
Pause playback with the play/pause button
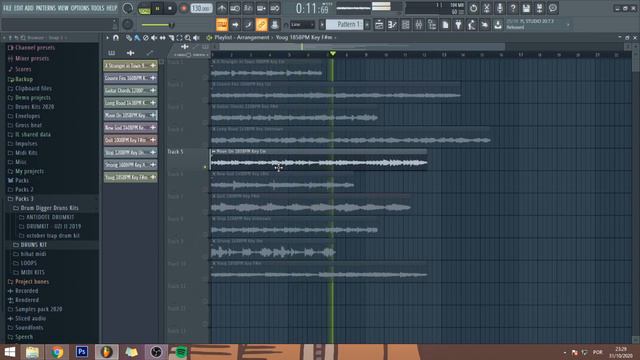(158, 9)
